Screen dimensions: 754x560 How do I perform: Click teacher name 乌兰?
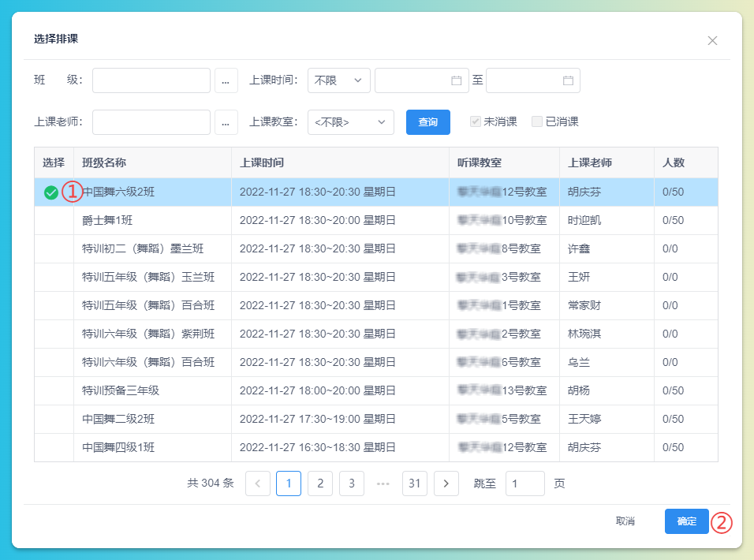point(578,363)
